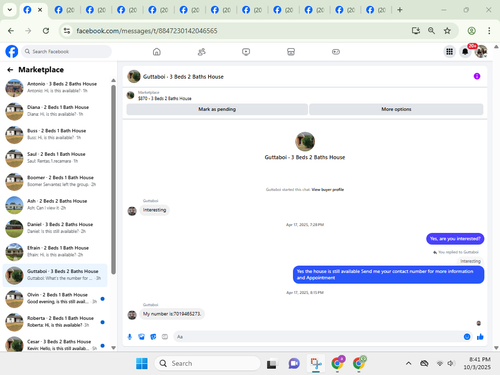Open the account profile picture menu
Image resolution: width=500 pixels, height=375 pixels.
tap(481, 52)
